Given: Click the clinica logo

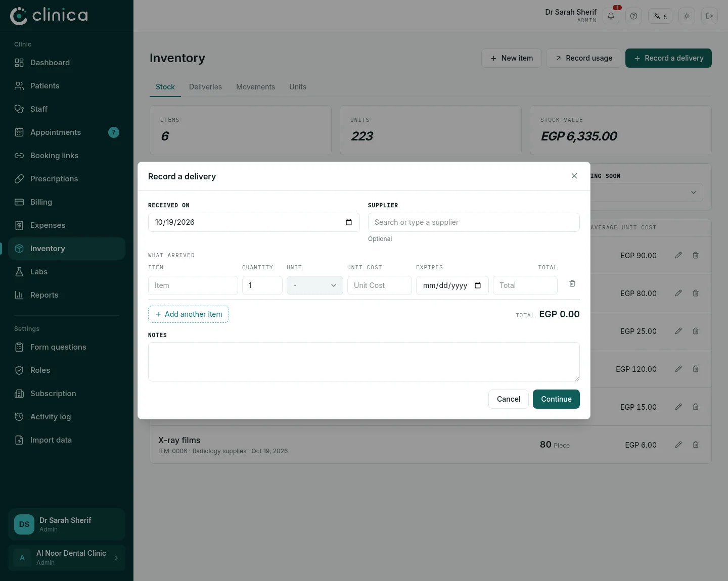Looking at the screenshot, I should click(49, 16).
